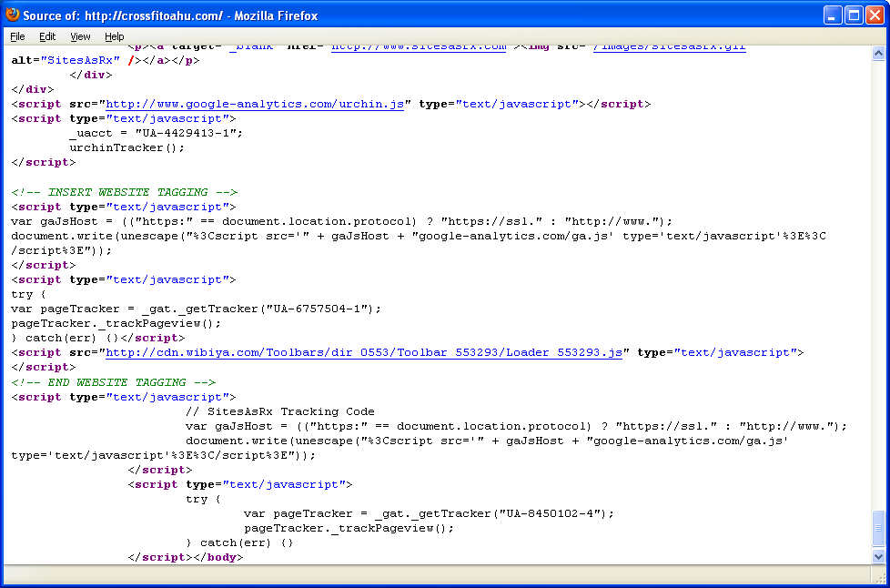Click the SitesAsRx Tracking Code comment
890x588 pixels.
(x=279, y=411)
